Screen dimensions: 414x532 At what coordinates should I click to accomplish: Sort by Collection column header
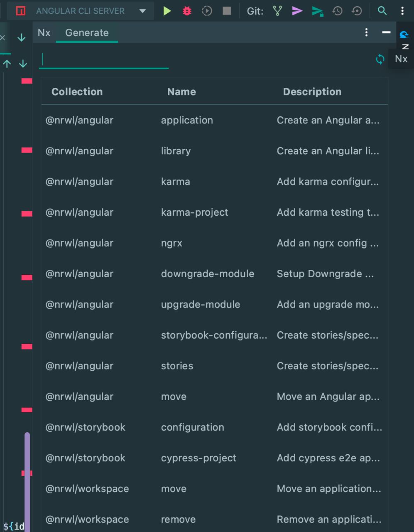pos(77,92)
